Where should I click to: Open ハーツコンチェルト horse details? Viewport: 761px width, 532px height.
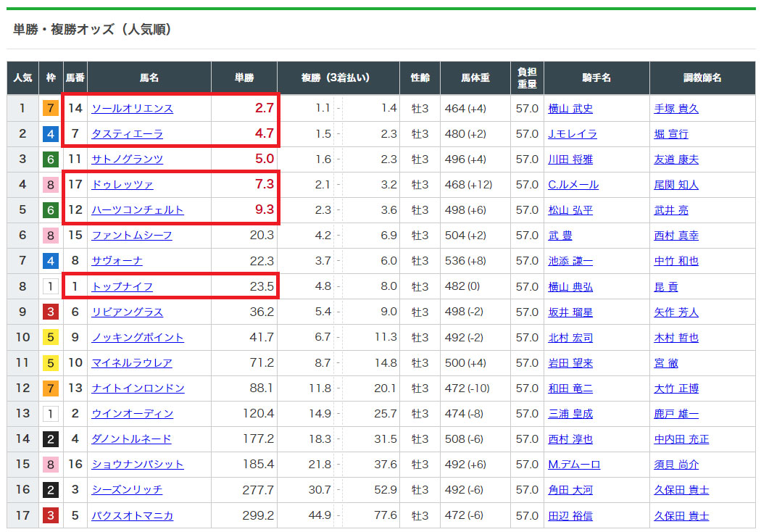pos(137,210)
